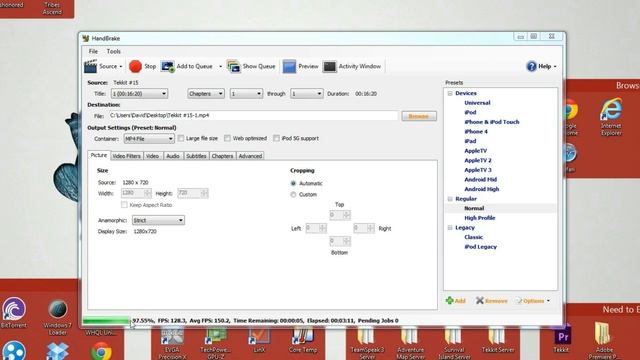The height and width of the screenshot is (360, 640).
Task: Open the Show Queue icon
Action: coord(233,67)
